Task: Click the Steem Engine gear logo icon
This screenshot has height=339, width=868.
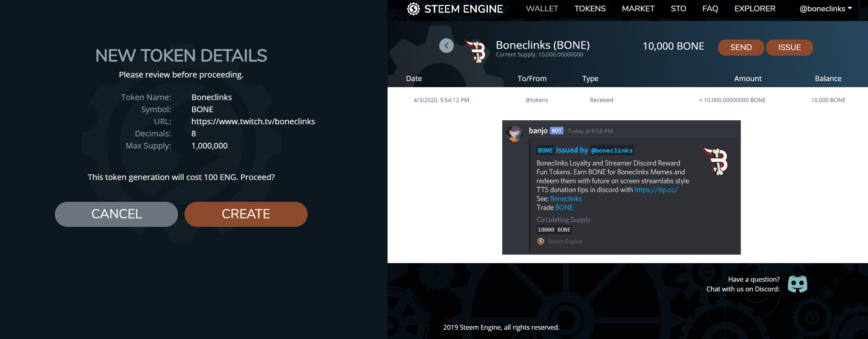Action: [413, 9]
